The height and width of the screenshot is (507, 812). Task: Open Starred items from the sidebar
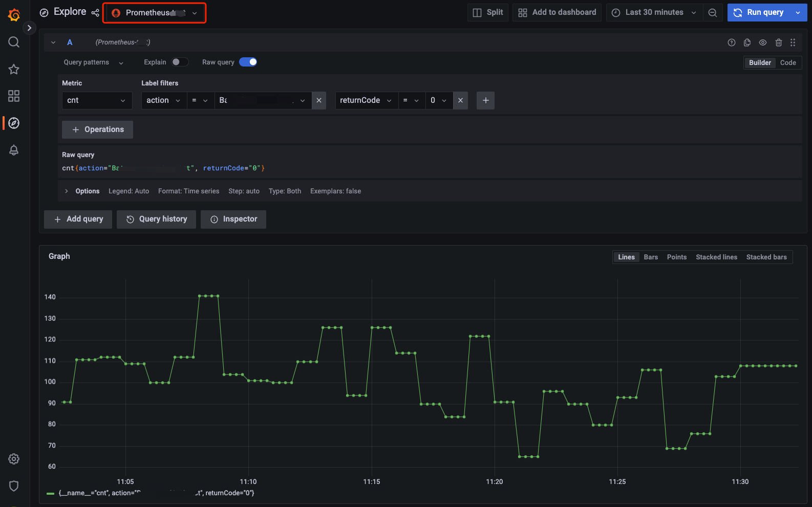(x=14, y=69)
